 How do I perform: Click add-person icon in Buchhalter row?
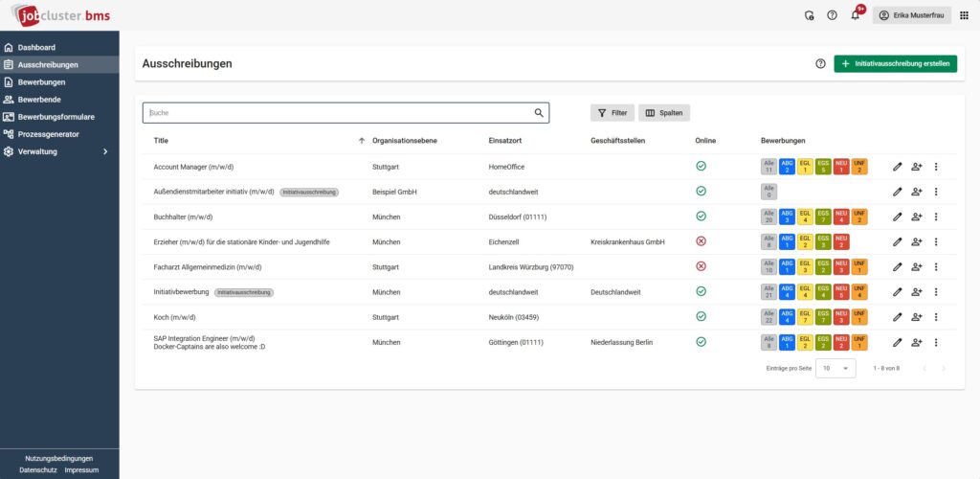coord(916,217)
